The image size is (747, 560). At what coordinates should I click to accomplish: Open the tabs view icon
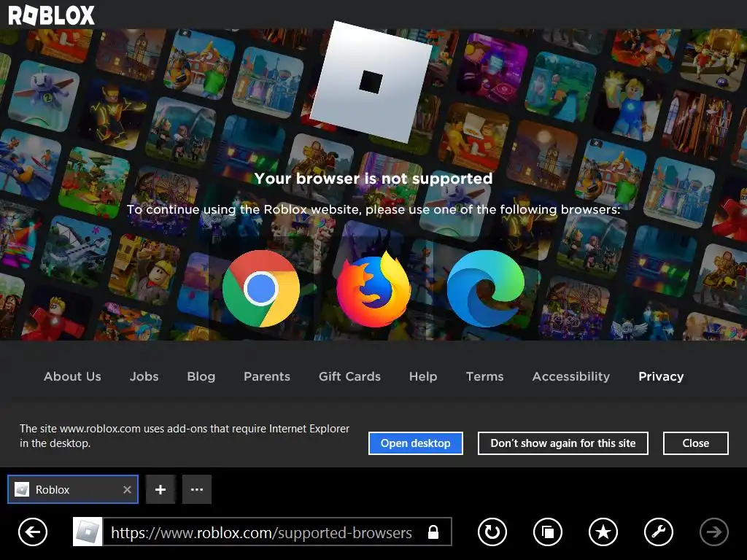[x=548, y=532]
